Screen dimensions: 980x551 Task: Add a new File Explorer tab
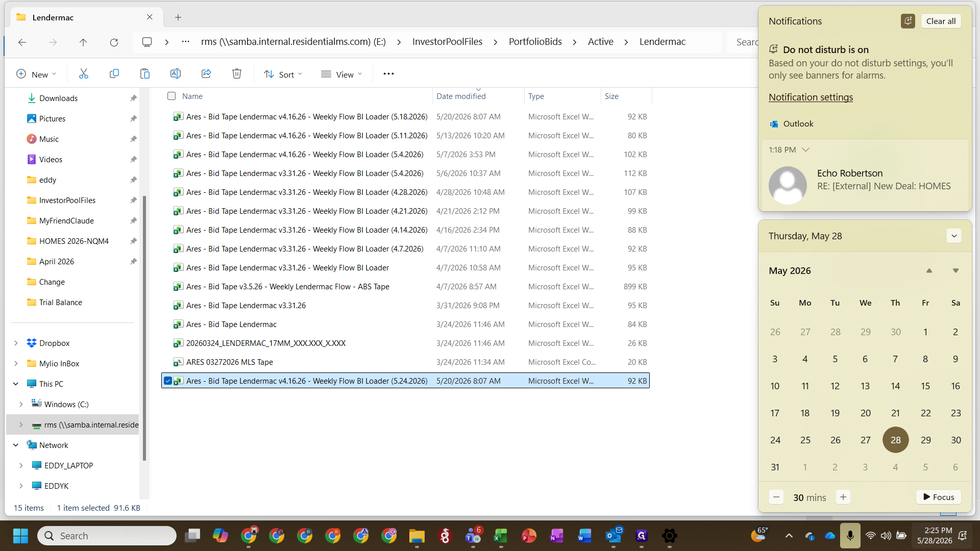178,17
